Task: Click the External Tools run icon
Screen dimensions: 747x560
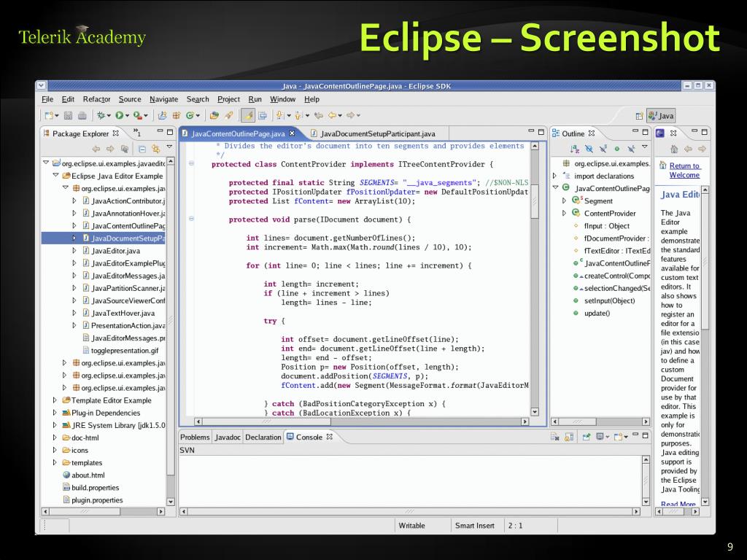Action: (x=138, y=115)
